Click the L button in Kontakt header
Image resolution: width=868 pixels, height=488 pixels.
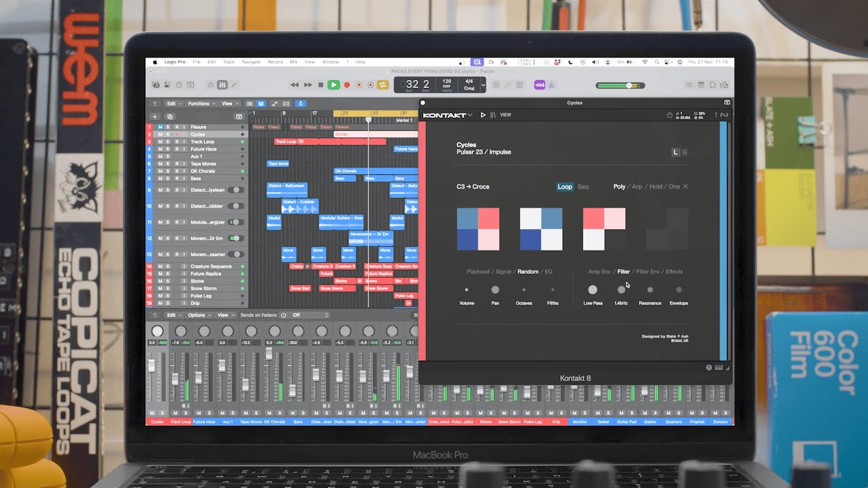675,152
